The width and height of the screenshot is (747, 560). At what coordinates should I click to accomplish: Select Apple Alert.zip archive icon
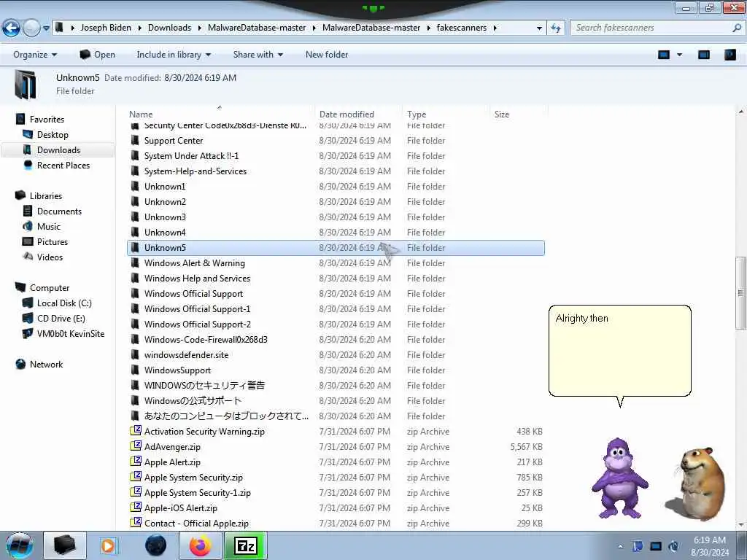(136, 462)
